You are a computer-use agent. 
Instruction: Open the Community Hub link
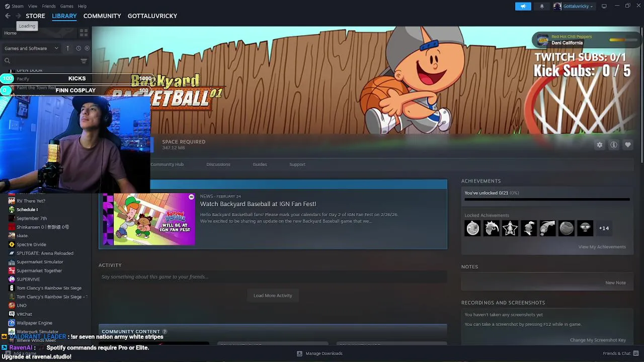pyautogui.click(x=167, y=164)
